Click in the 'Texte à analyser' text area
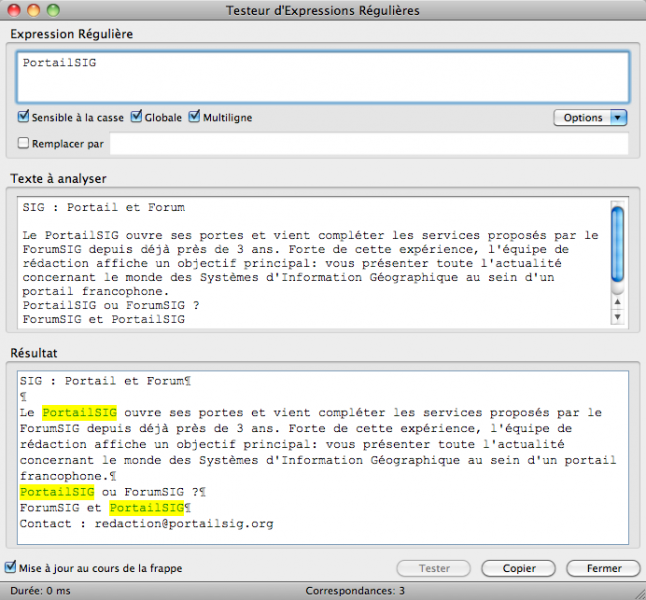This screenshot has width=646, height=600. click(310, 263)
